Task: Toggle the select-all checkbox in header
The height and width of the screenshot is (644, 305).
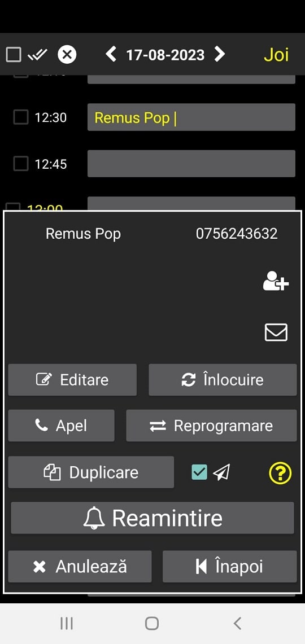Action: (14, 54)
